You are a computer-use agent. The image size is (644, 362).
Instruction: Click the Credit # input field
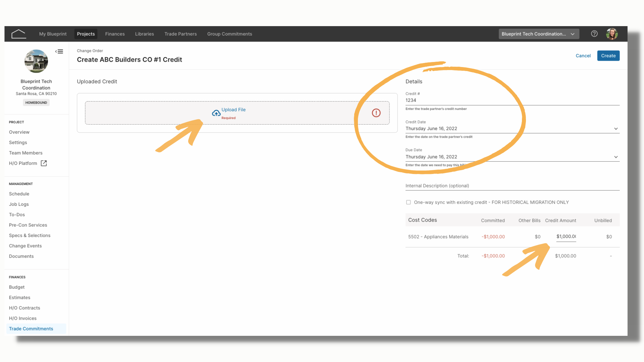512,100
